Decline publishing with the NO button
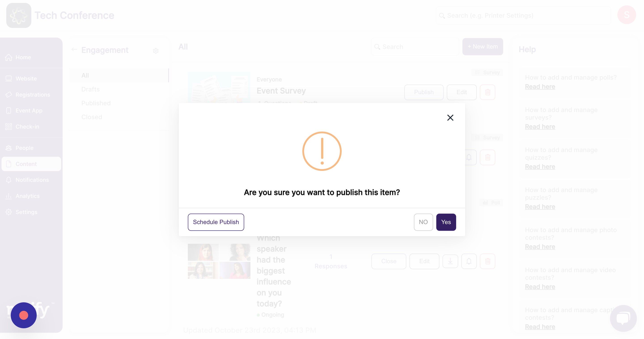This screenshot has height=339, width=644. pos(423,222)
